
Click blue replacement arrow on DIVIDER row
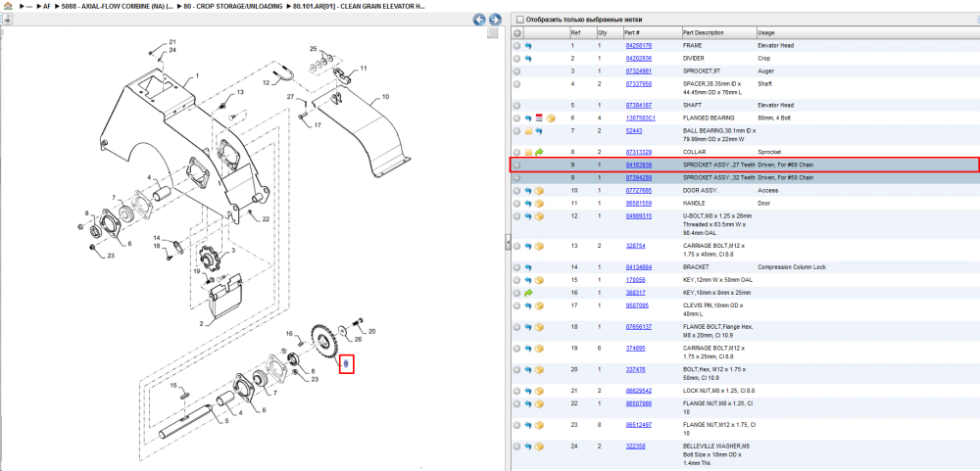click(528, 58)
